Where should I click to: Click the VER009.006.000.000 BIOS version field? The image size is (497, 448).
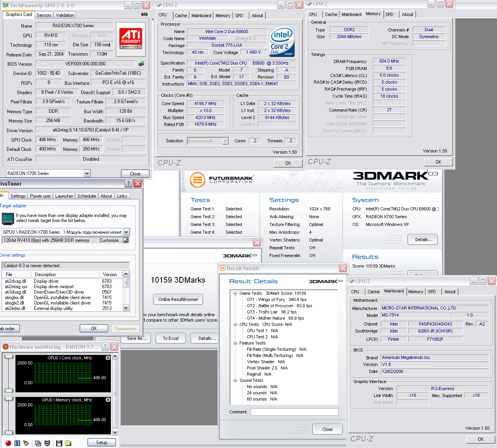click(85, 64)
